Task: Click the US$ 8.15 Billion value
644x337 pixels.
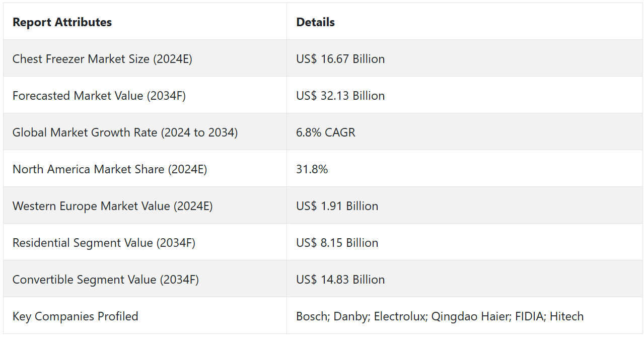Action: (337, 243)
